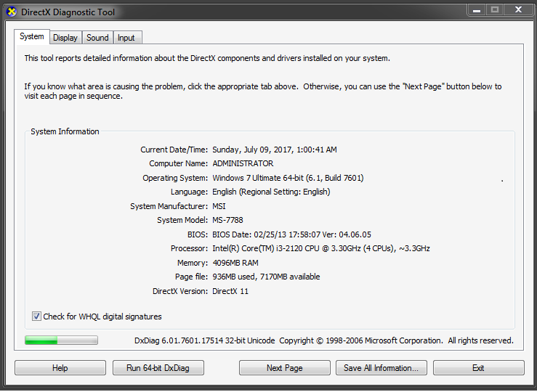Click the Exit button
The image size is (537, 392).
[x=478, y=368]
